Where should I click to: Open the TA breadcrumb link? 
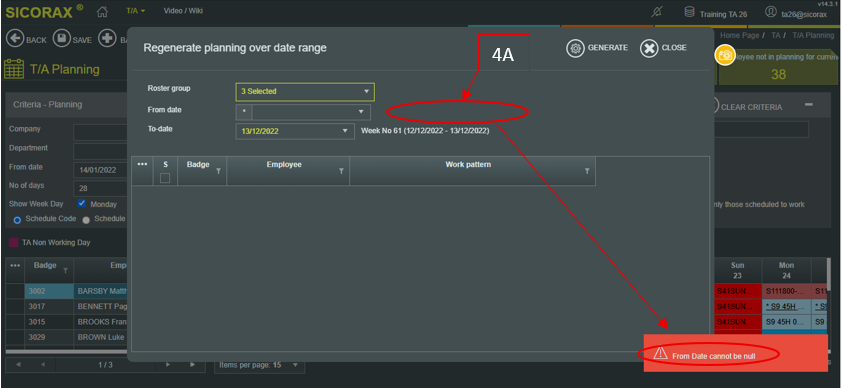(x=776, y=35)
